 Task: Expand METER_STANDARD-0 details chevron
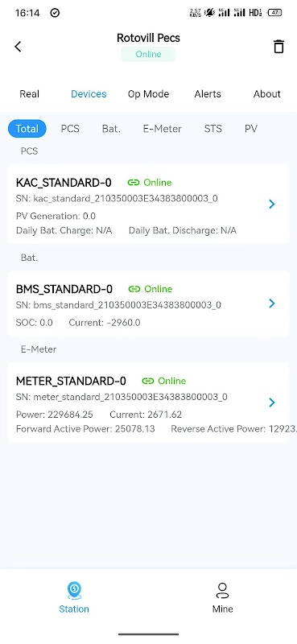tap(271, 402)
